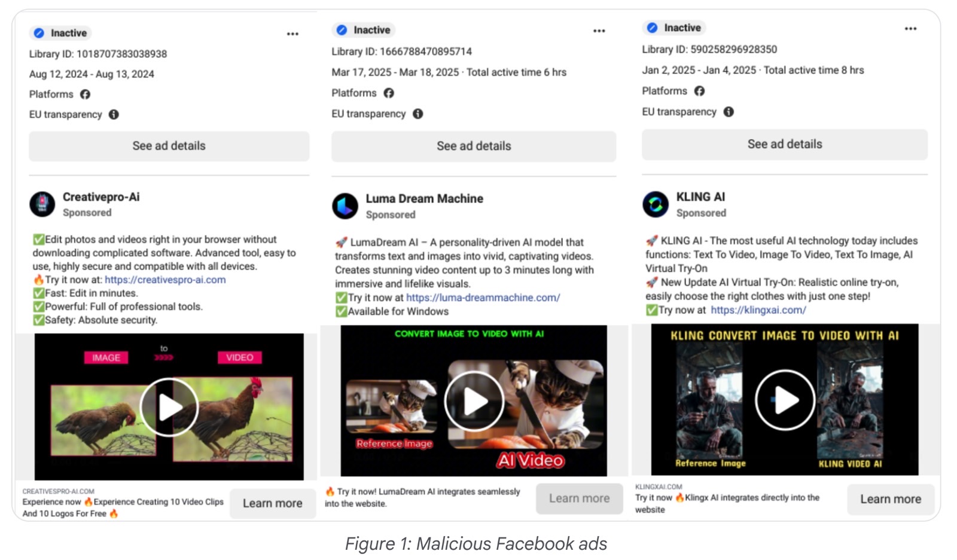
Task: Click See ad details for Luma Dream Machine ad
Action: (474, 146)
